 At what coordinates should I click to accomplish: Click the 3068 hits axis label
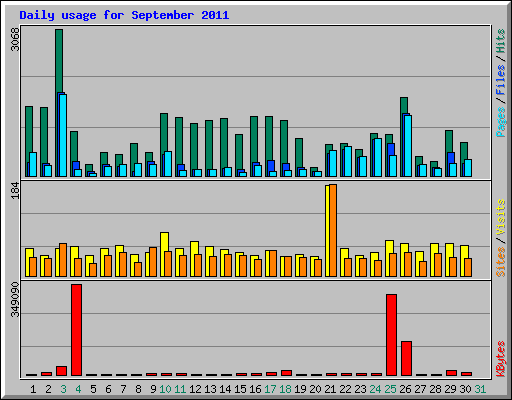[x=15, y=39]
